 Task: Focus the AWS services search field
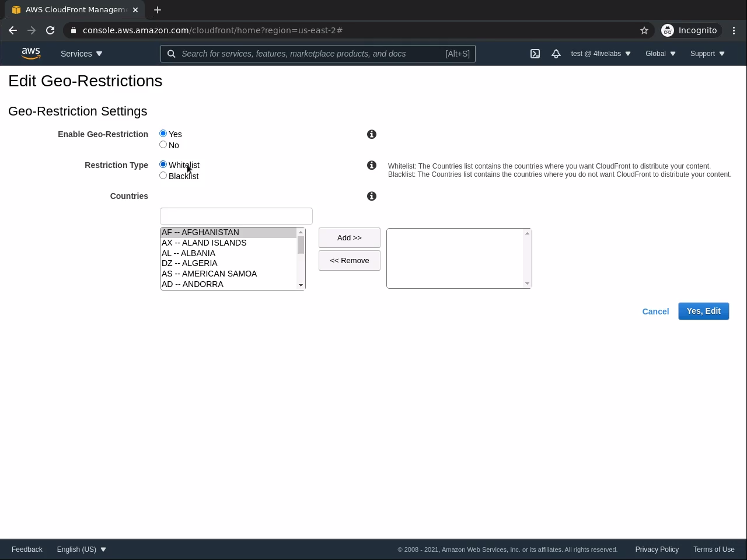point(318,54)
